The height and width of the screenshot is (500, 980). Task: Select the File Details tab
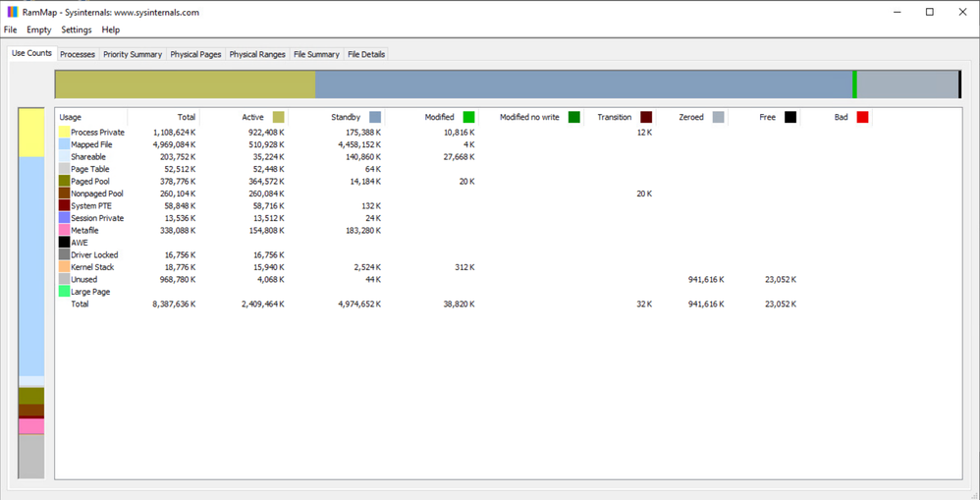pyautogui.click(x=366, y=54)
